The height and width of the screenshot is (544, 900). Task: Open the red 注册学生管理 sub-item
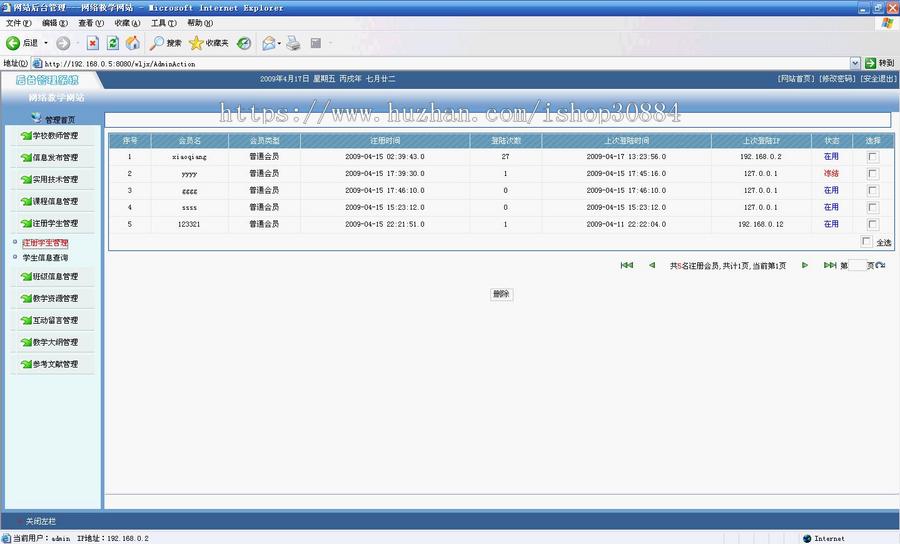coord(45,243)
